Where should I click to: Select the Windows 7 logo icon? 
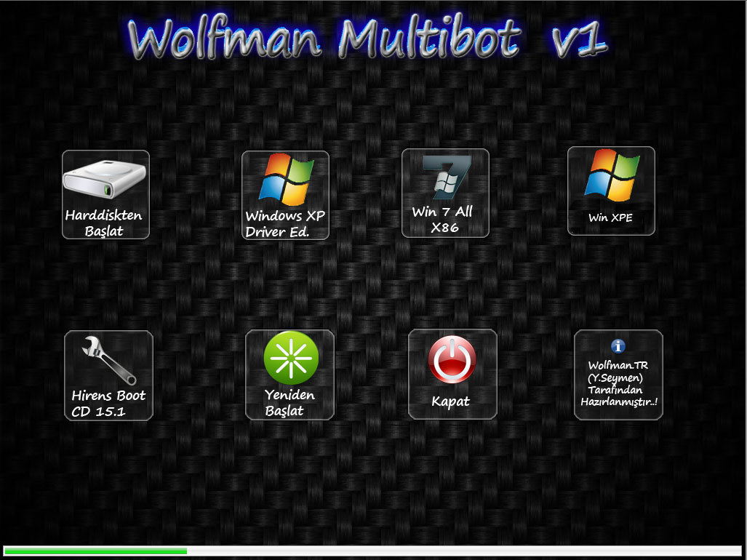(445, 178)
